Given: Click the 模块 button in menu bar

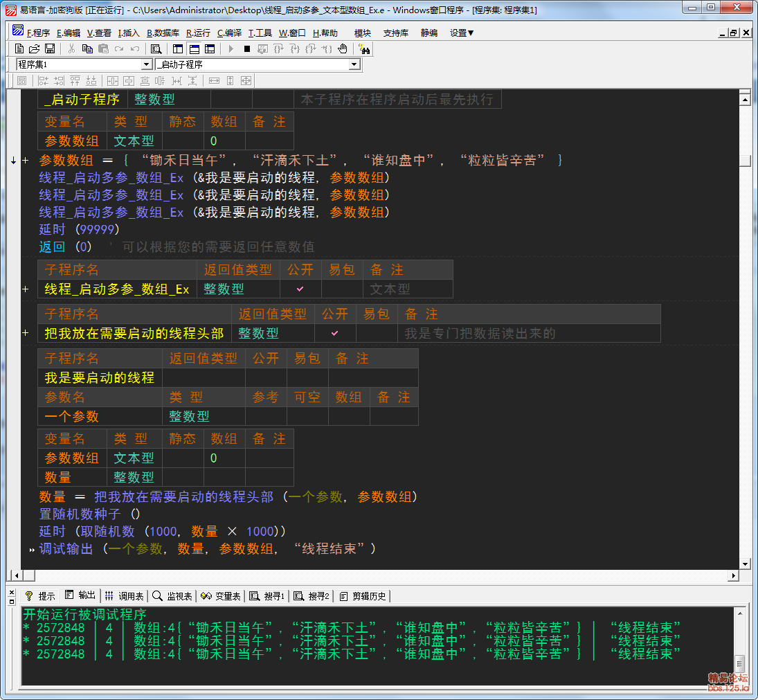Looking at the screenshot, I should (363, 33).
